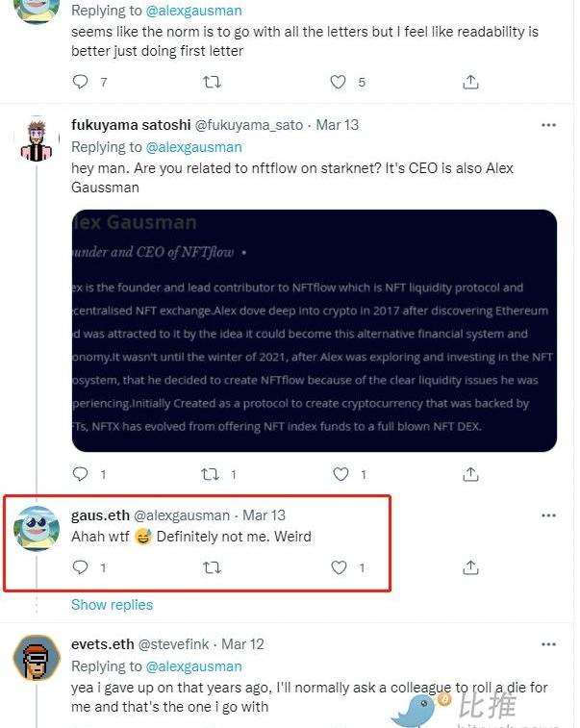Viewport: 580px width, 728px height.
Task: Open evets.eth's profile avatar
Action: click(36, 660)
